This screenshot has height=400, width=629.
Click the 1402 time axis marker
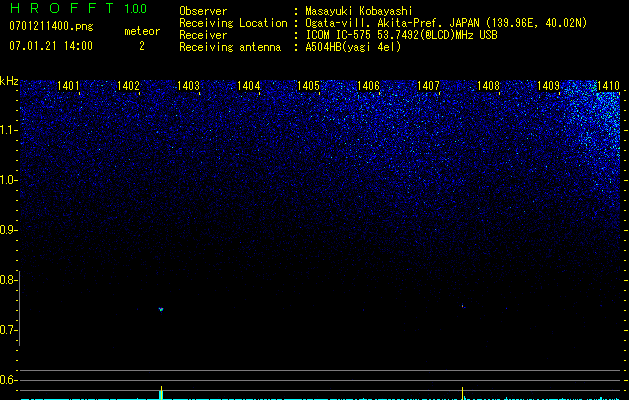point(128,86)
